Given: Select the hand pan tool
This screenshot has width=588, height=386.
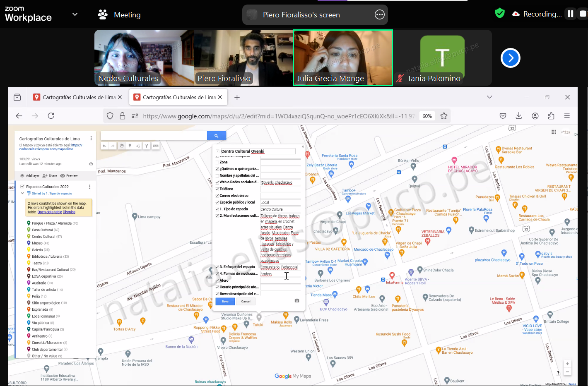Looking at the screenshot, I should tap(121, 146).
